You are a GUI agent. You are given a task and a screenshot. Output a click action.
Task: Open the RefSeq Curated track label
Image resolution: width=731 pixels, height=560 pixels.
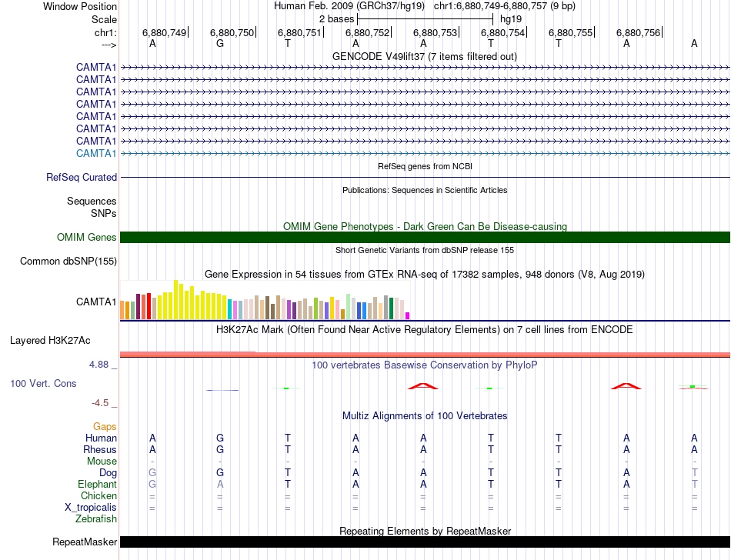pos(82,177)
